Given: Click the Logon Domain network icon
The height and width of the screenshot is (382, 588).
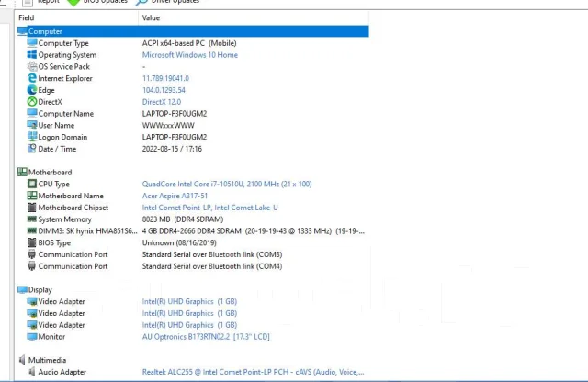Looking at the screenshot, I should pos(32,137).
